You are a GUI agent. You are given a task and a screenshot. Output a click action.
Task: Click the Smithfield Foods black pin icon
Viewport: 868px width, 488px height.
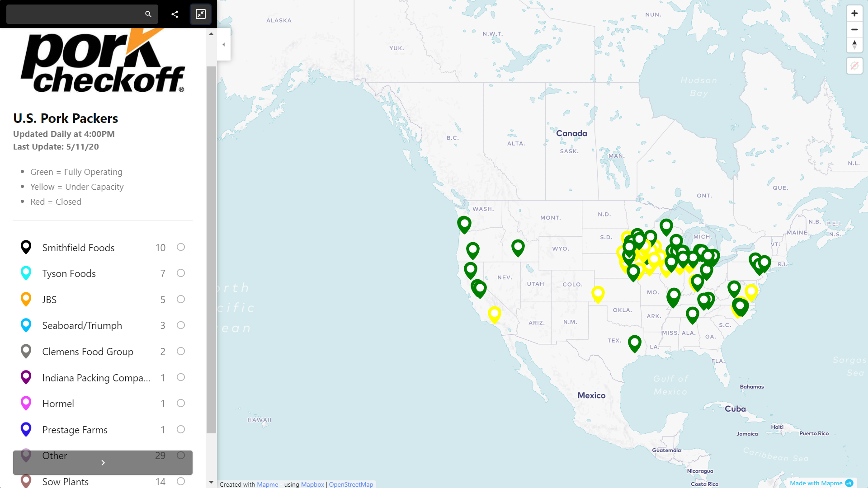(26, 247)
